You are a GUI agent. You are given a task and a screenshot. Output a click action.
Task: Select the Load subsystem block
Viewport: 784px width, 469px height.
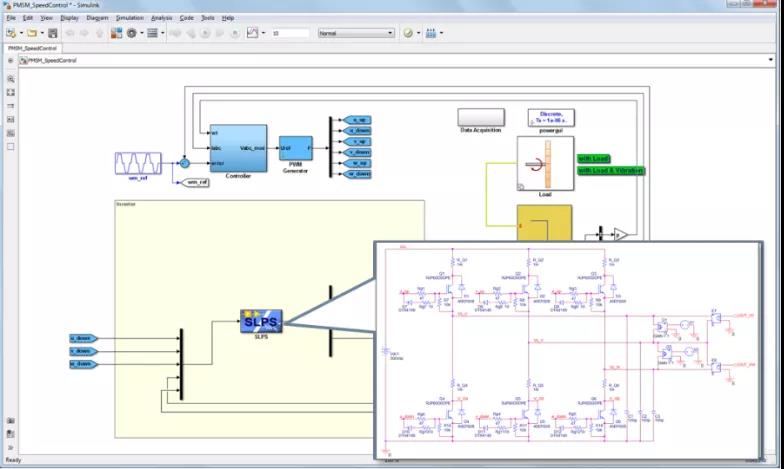[x=546, y=163]
